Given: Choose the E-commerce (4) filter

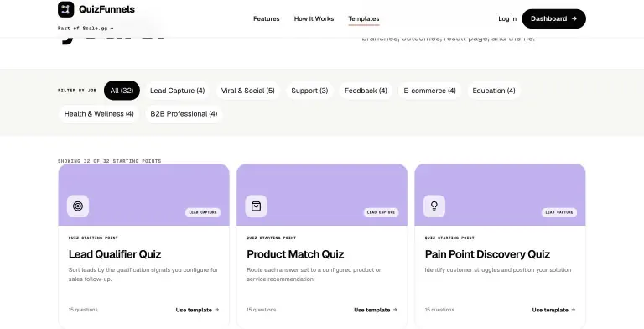Looking at the screenshot, I should point(429,91).
